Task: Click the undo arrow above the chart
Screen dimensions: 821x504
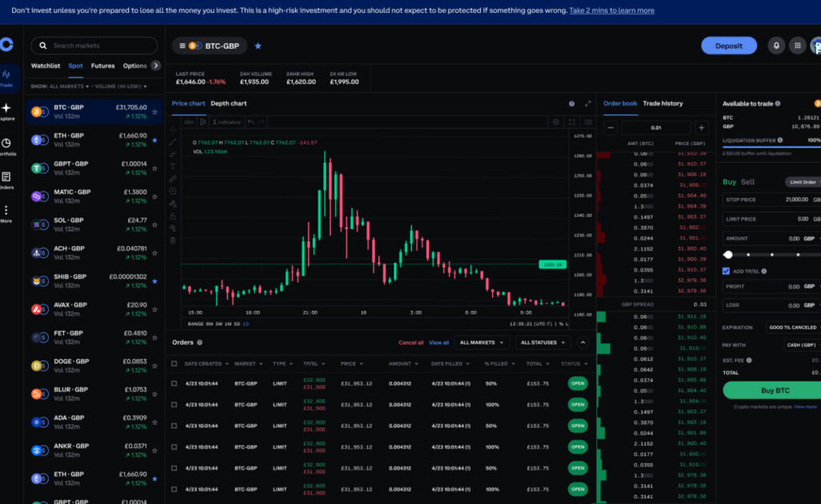Action: click(x=253, y=122)
